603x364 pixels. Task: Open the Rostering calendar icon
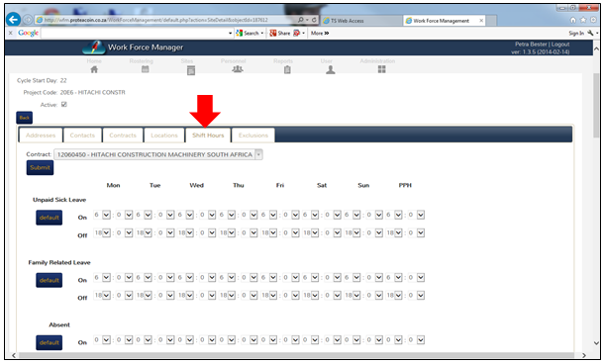click(145, 69)
